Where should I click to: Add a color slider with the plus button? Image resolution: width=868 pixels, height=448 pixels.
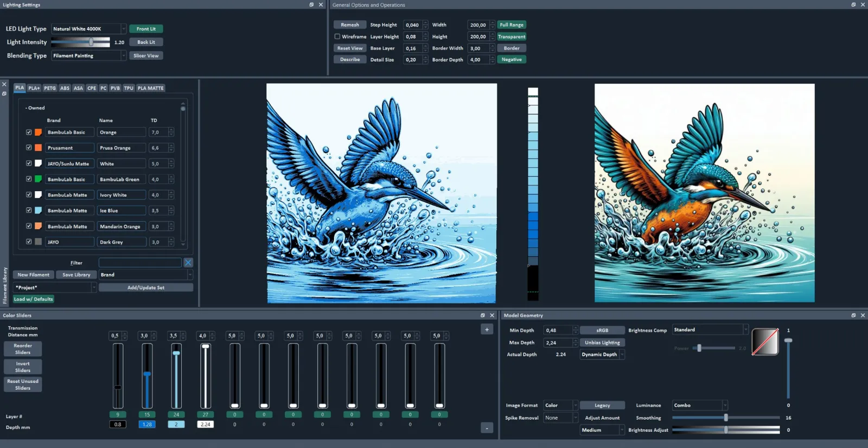487,329
